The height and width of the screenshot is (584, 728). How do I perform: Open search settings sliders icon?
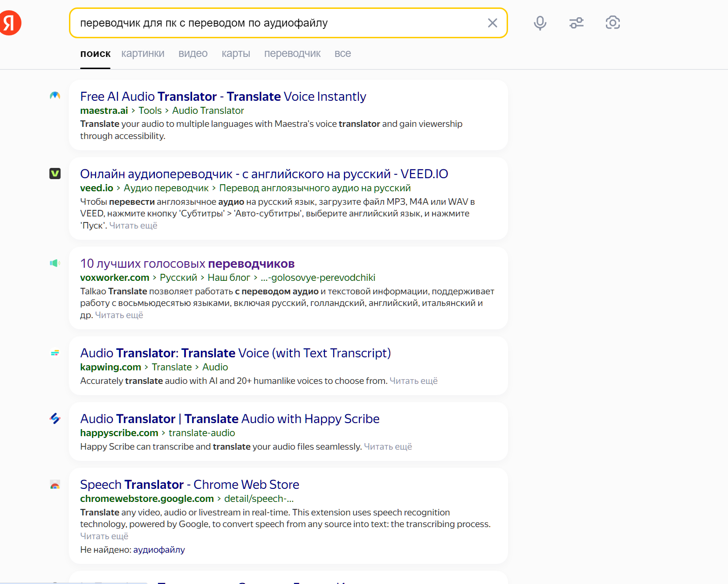point(576,23)
